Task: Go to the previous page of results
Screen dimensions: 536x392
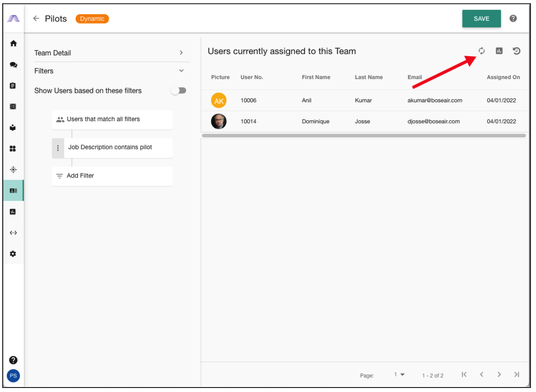Action: pos(481,374)
